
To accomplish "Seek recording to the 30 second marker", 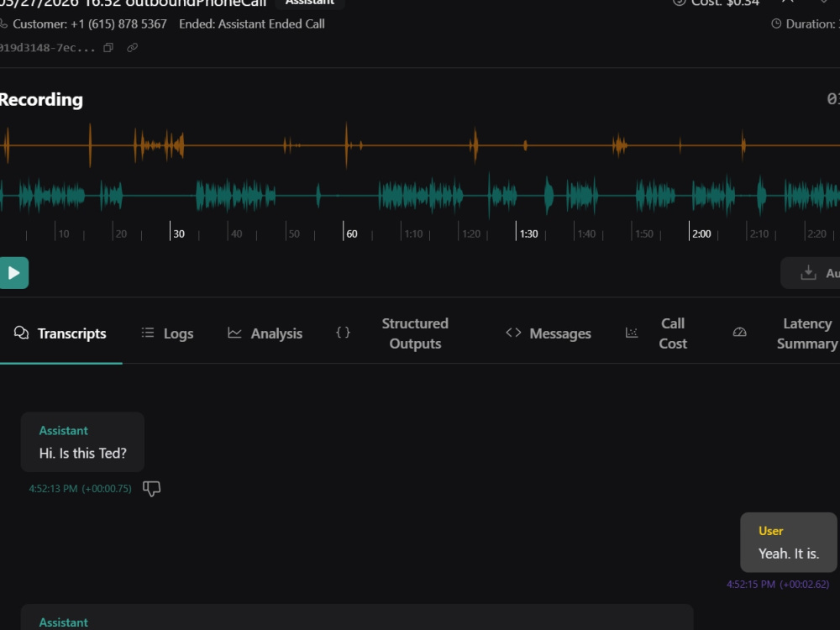I will point(178,234).
